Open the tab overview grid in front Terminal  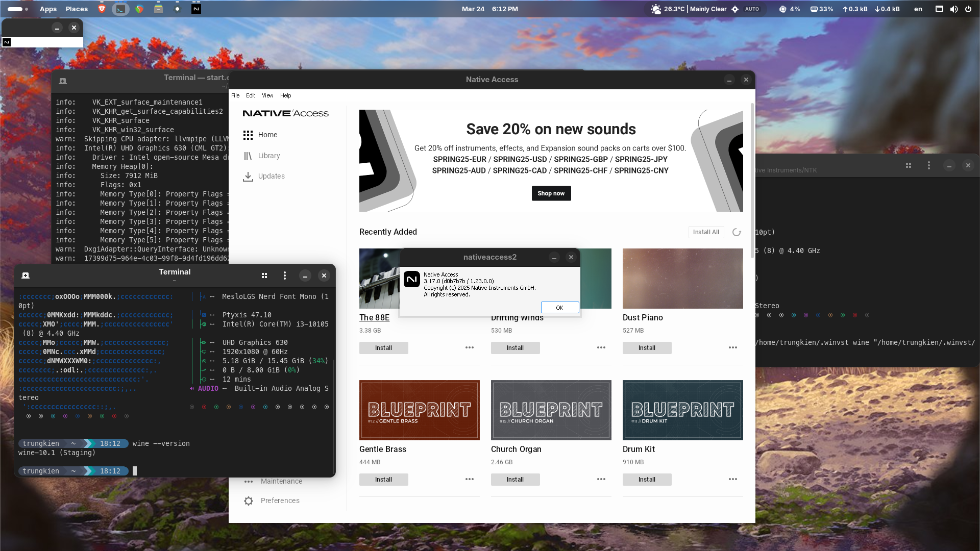click(x=264, y=275)
